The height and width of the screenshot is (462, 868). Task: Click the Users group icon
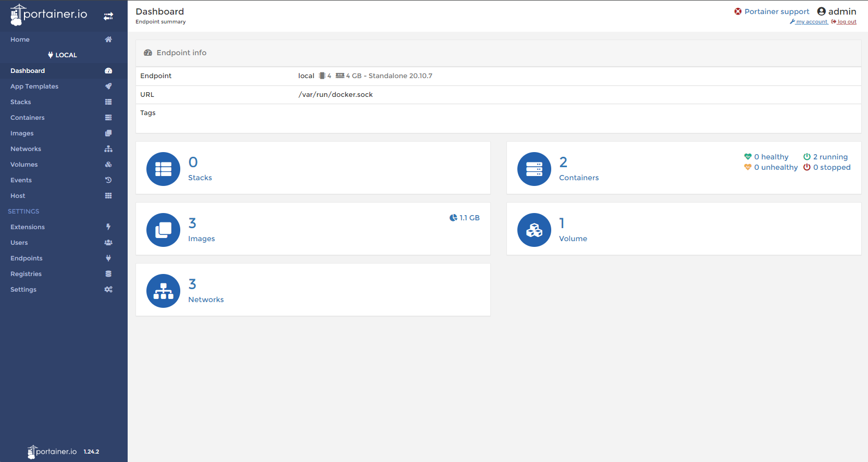108,243
